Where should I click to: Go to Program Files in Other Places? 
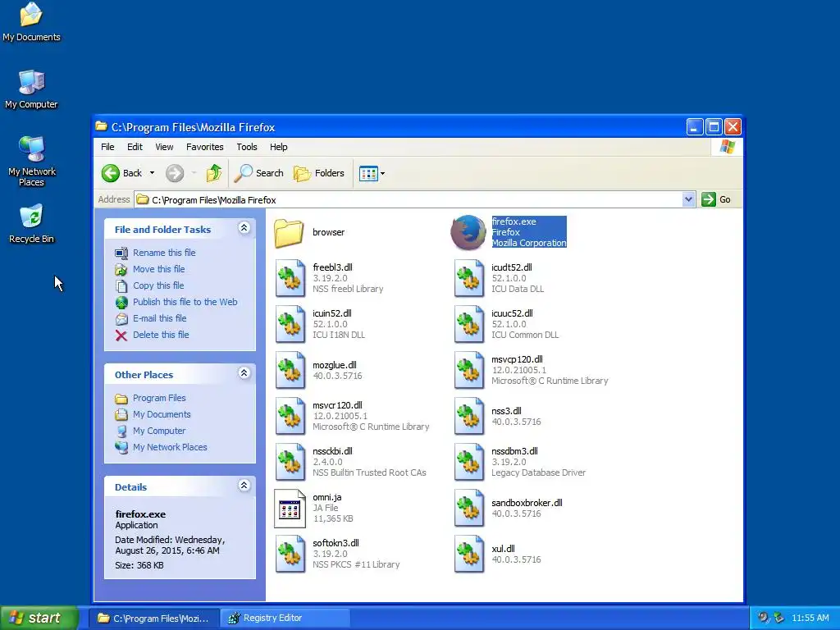pos(159,398)
